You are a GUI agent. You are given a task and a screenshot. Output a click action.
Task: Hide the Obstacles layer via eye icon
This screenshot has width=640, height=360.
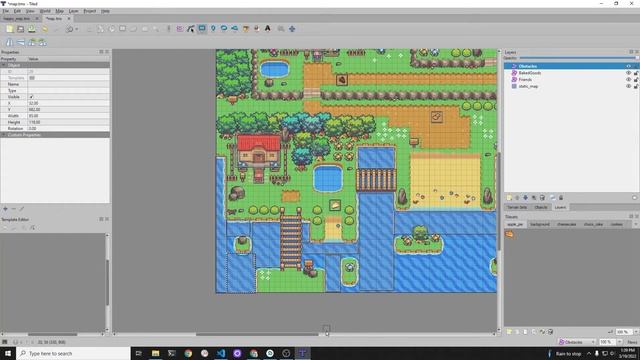click(x=629, y=66)
